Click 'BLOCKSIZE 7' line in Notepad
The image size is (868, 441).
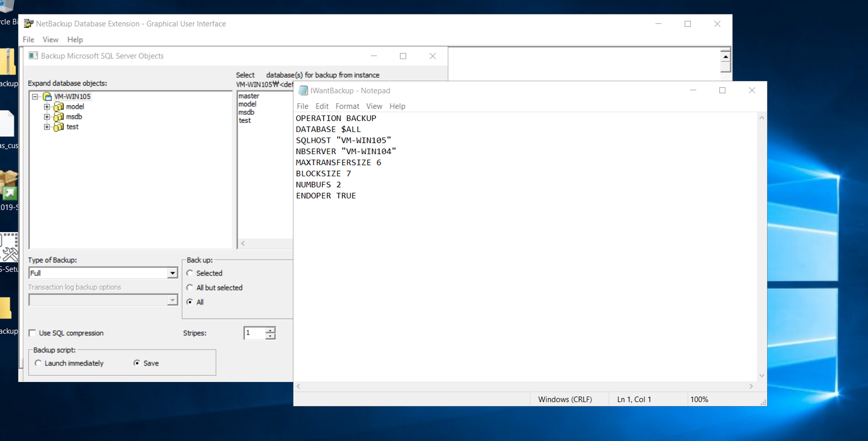pyautogui.click(x=323, y=174)
